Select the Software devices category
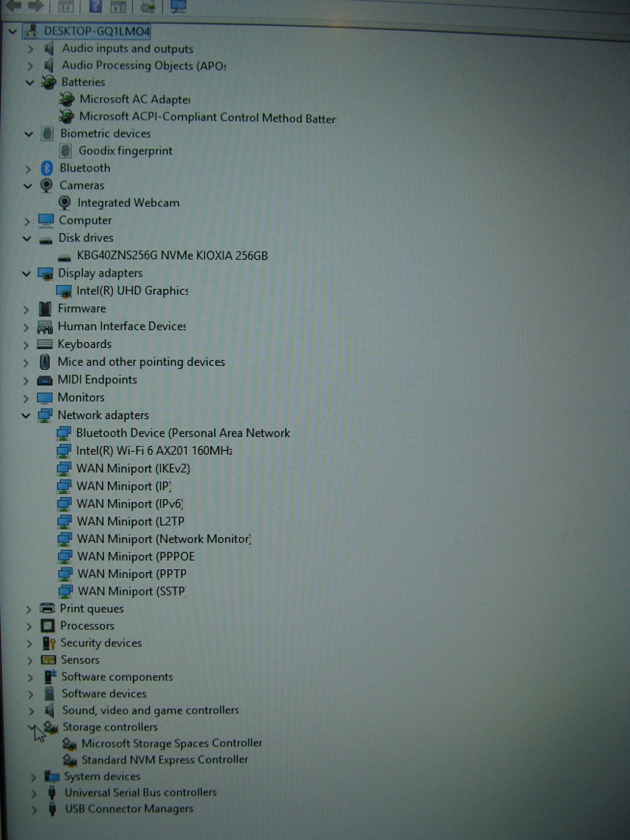Image resolution: width=630 pixels, height=840 pixels. click(104, 694)
